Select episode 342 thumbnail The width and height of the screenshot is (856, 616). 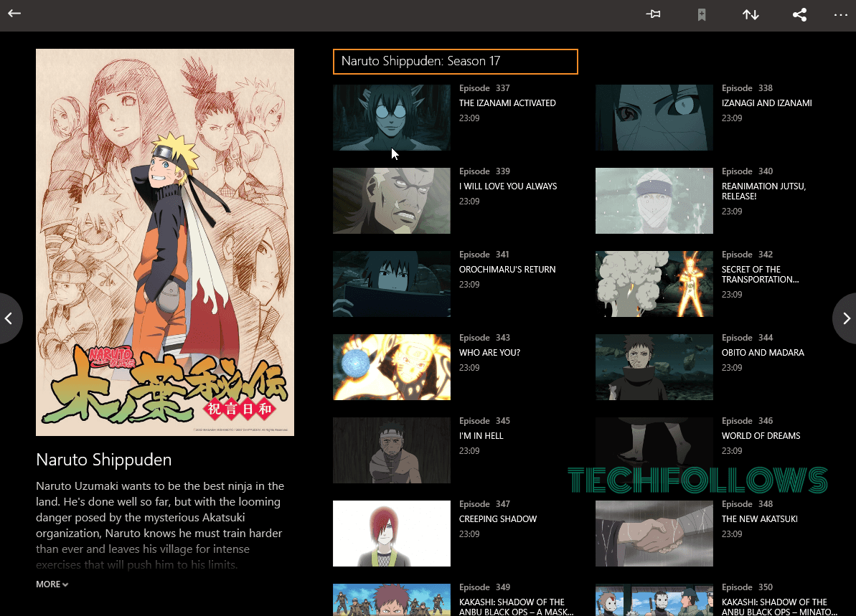[x=654, y=284]
